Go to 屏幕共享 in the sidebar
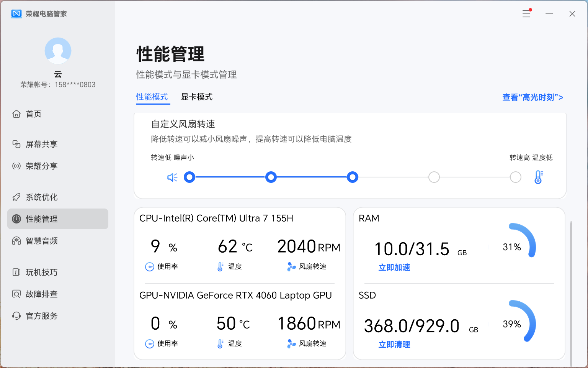The width and height of the screenshot is (588, 368). click(58, 144)
